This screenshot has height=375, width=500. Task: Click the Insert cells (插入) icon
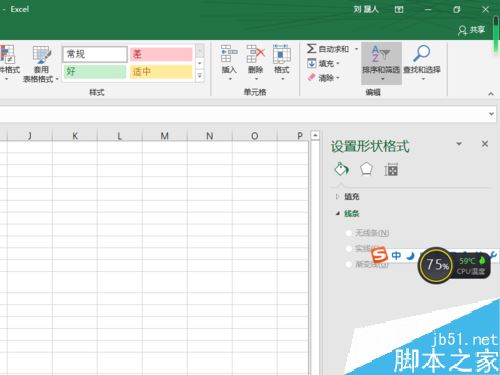pos(229,54)
